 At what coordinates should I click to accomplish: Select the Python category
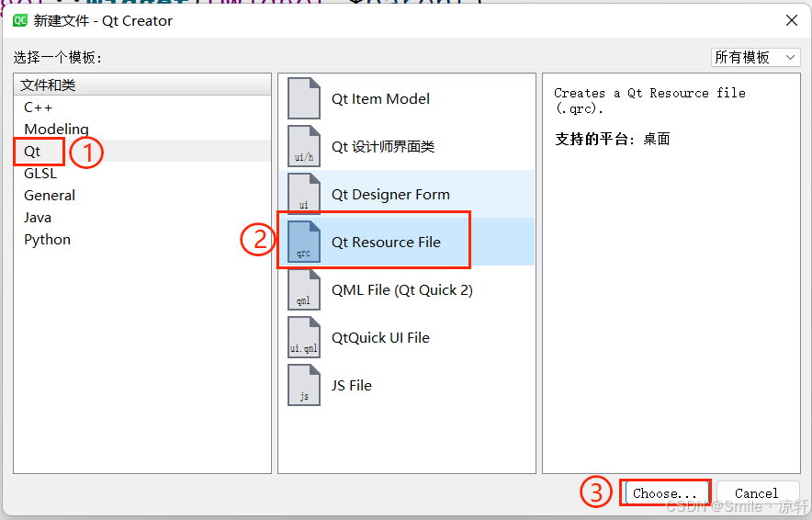141,239
